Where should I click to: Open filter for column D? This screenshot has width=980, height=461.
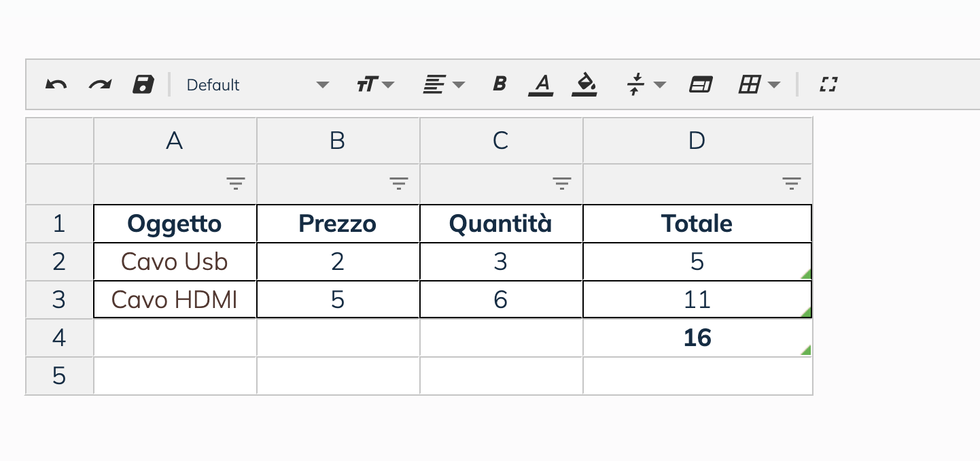(x=791, y=184)
